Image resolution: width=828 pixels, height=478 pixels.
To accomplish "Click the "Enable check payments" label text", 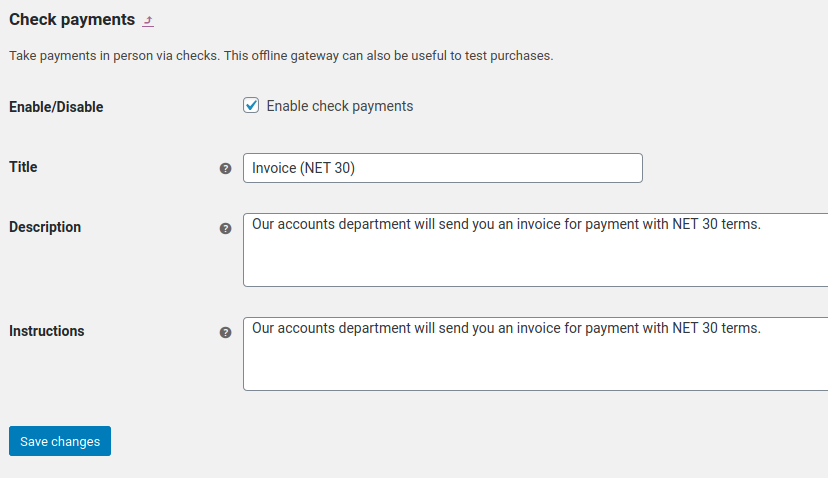I will click(340, 106).
